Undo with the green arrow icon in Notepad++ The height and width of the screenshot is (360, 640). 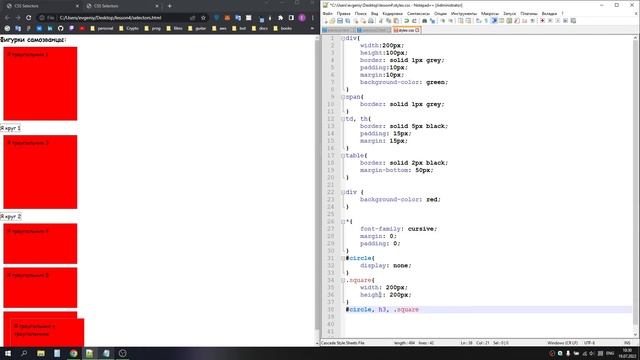[x=406, y=21]
